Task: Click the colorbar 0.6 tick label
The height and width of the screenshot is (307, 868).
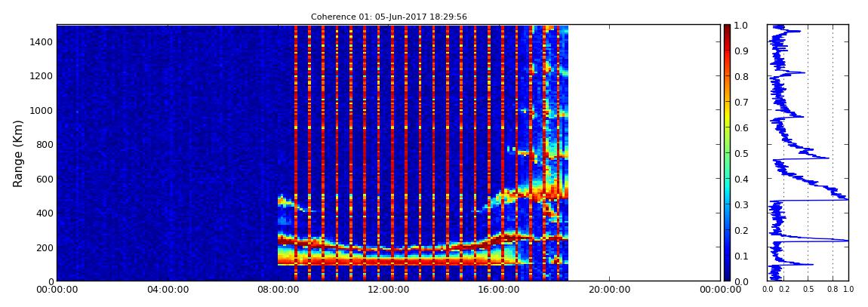Action: pyautogui.click(x=740, y=127)
